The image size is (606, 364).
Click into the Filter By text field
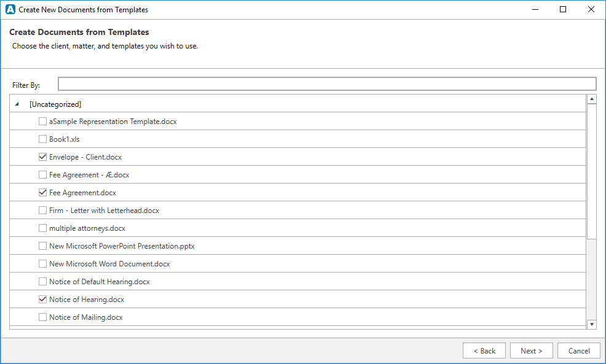tap(326, 84)
